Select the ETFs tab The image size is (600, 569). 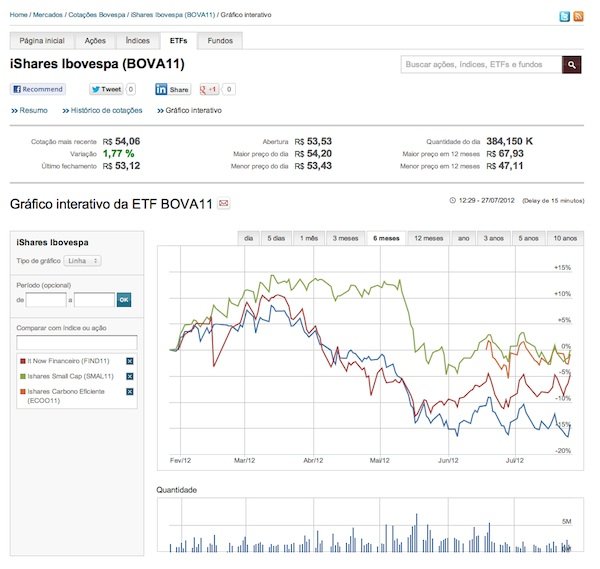178,41
